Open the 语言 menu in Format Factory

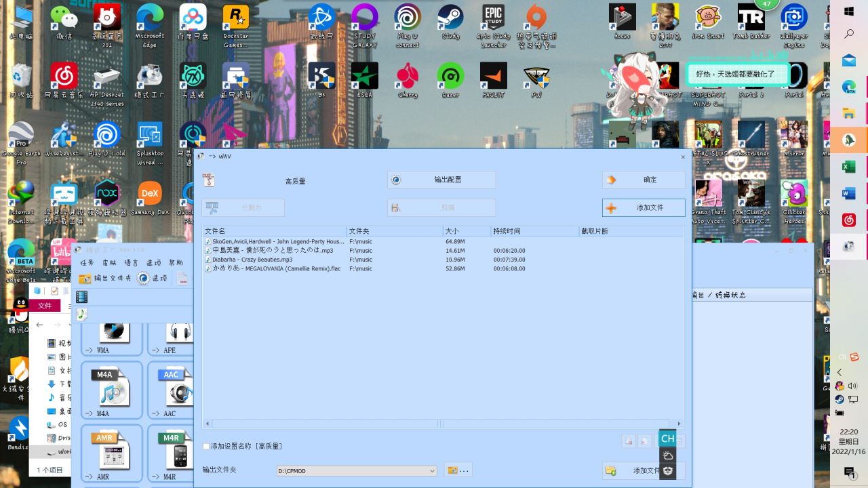point(131,263)
